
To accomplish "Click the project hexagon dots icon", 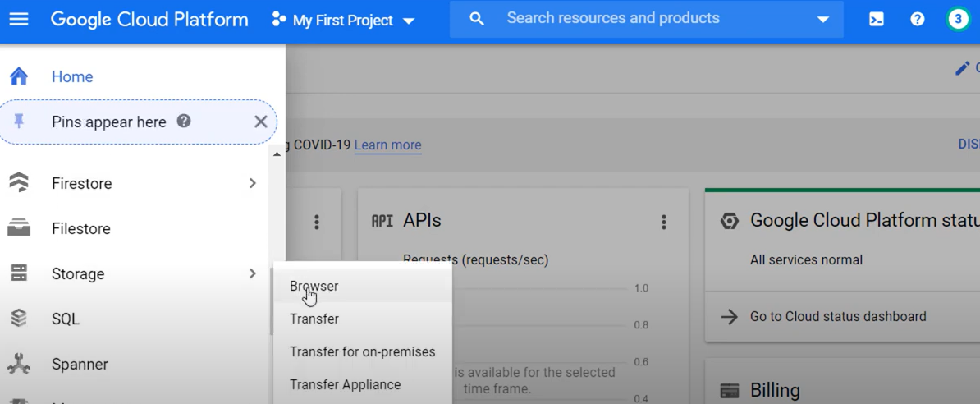I will pyautogui.click(x=279, y=20).
